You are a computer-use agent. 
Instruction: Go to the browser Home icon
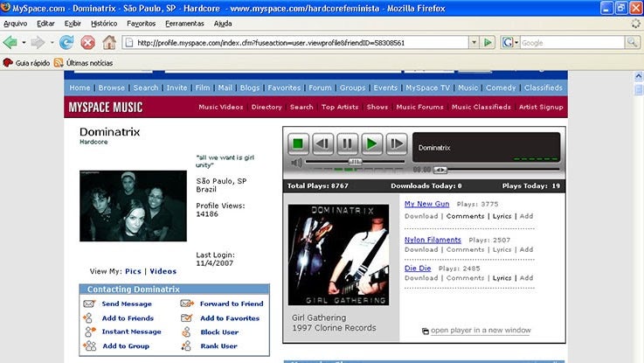(109, 42)
